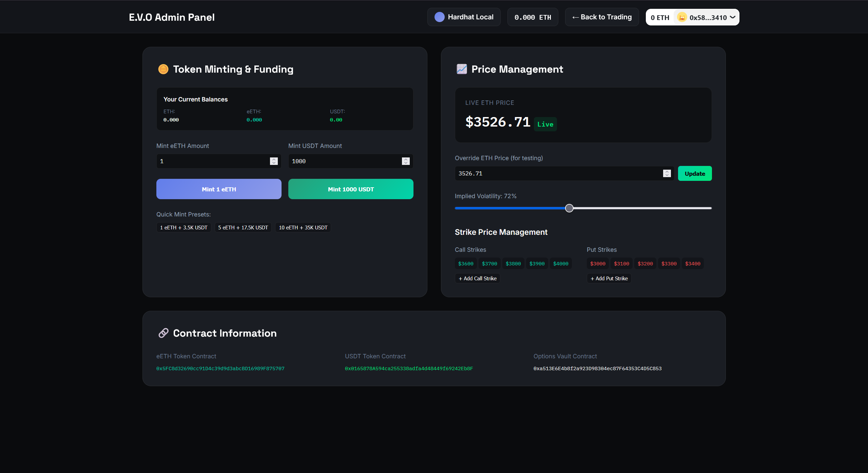Click the wallet avatar emoji icon
The height and width of the screenshot is (473, 868).
(682, 17)
